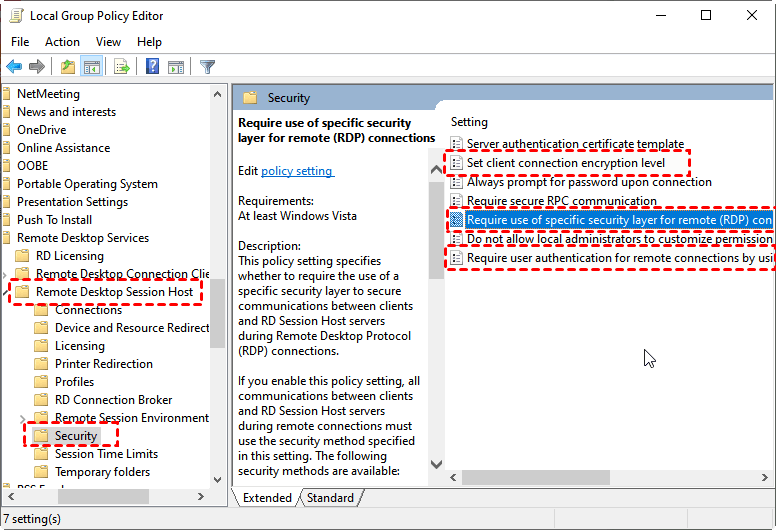Click the description pane scroll-up arrow
This screenshot has width=776, height=530.
(436, 170)
